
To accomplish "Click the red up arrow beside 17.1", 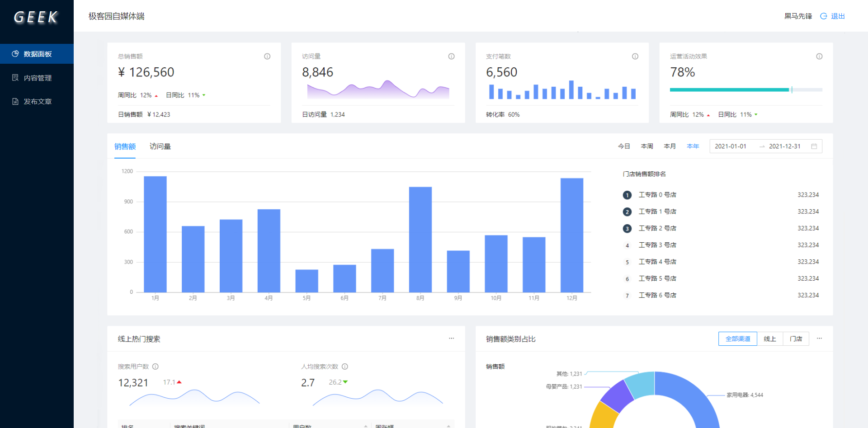I will [179, 382].
